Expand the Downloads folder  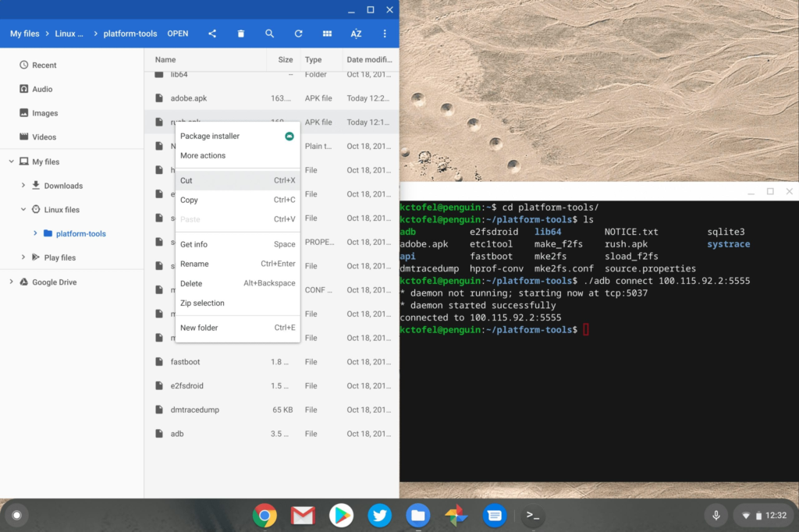(23, 186)
